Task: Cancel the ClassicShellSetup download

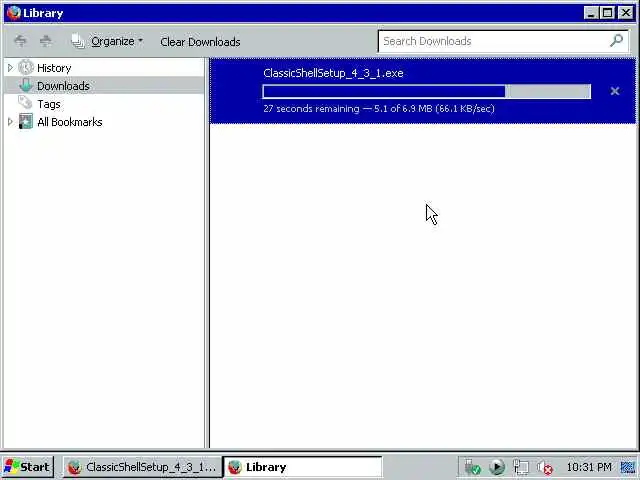Action: click(615, 91)
